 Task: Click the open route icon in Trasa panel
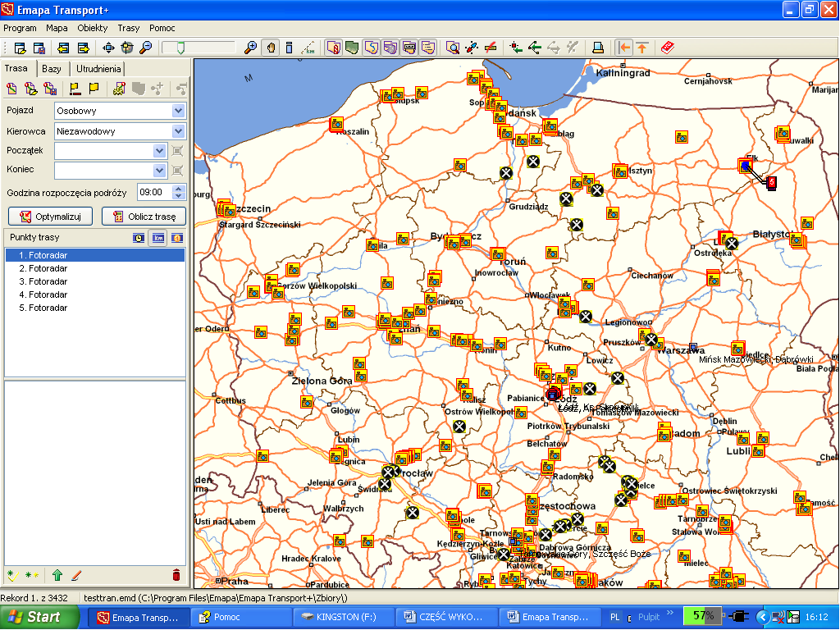31,89
